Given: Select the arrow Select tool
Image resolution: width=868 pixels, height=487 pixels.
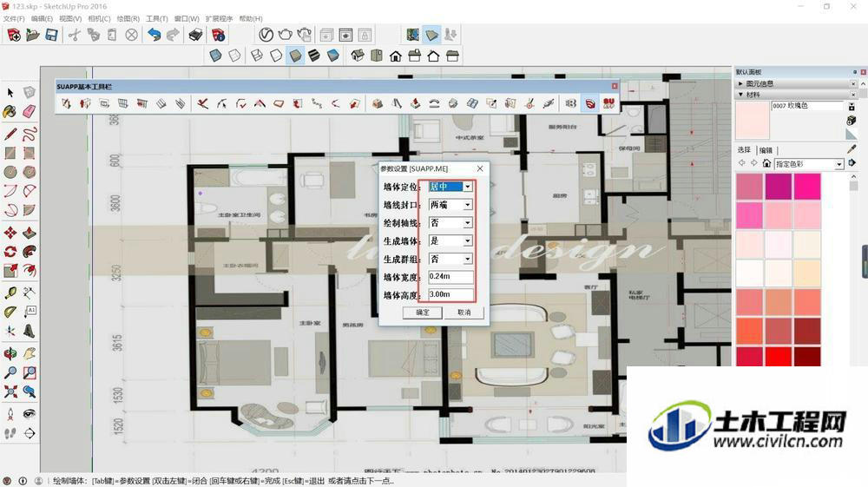Looking at the screenshot, I should 10,92.
